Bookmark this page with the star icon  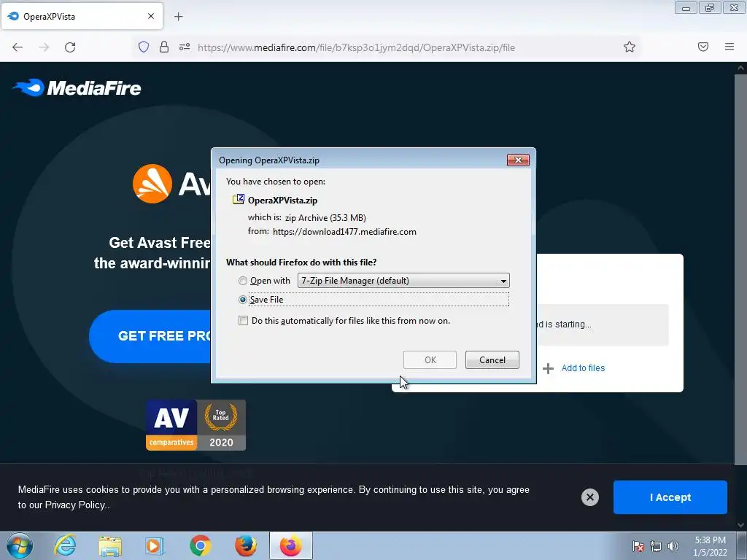[x=630, y=47]
